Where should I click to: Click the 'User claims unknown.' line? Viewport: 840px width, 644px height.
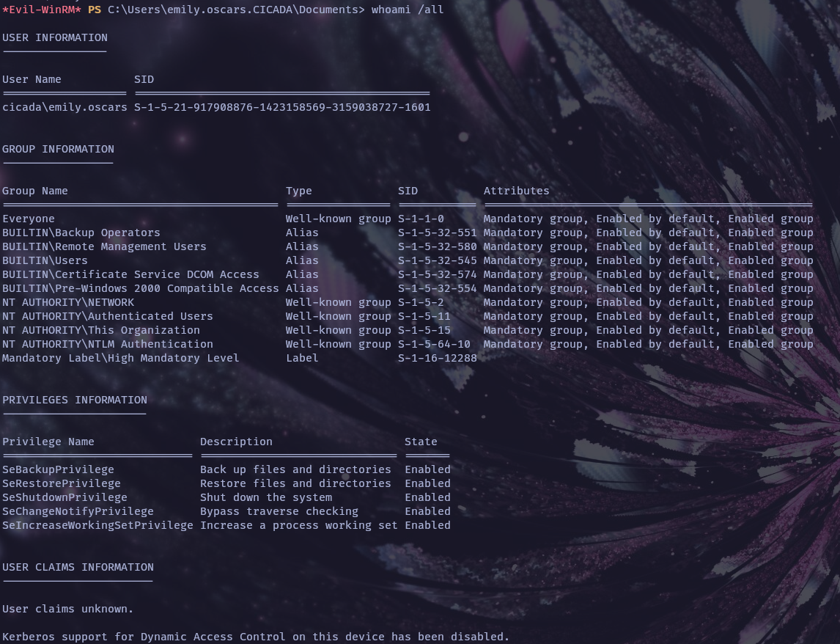click(68, 609)
